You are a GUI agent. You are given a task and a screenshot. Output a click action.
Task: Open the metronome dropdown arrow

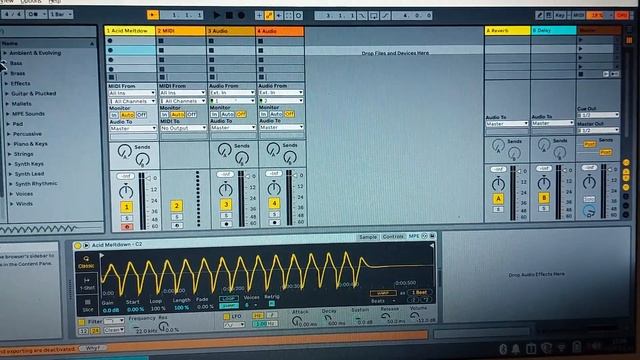[44, 14]
